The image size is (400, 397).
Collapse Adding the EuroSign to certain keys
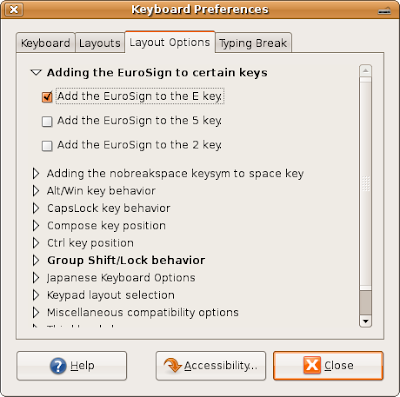36,72
